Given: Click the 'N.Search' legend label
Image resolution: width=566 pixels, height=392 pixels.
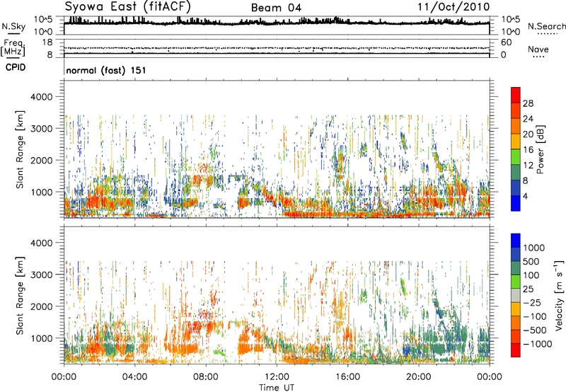Looking at the screenshot, I should pyautogui.click(x=547, y=26).
